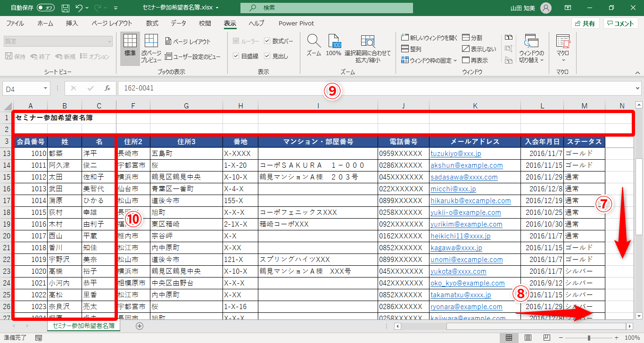Click the select-all corner of the grid
The height and width of the screenshot is (343, 644).
(8, 106)
